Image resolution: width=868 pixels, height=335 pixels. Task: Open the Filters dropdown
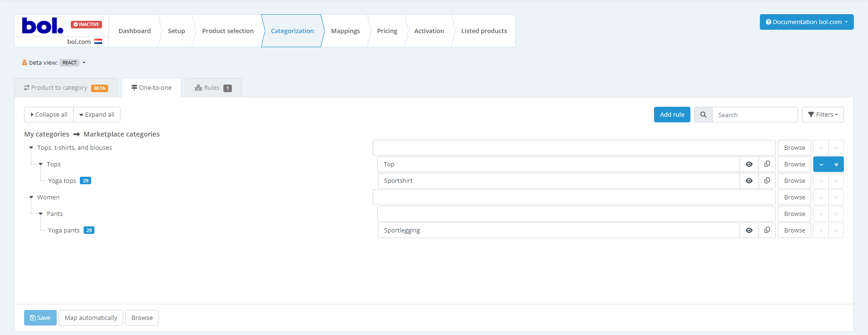(823, 115)
